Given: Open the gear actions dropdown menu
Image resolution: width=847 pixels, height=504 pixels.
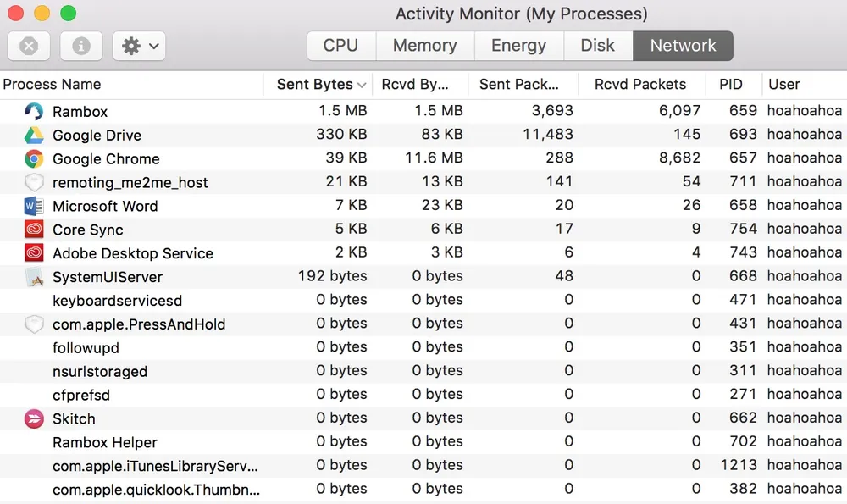Looking at the screenshot, I should tap(139, 46).
